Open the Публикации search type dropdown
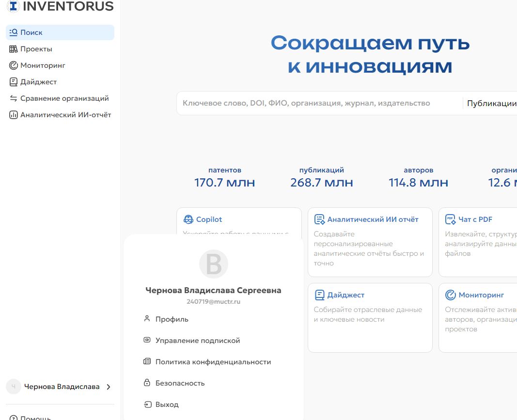The width and height of the screenshot is (517, 420). 491,103
